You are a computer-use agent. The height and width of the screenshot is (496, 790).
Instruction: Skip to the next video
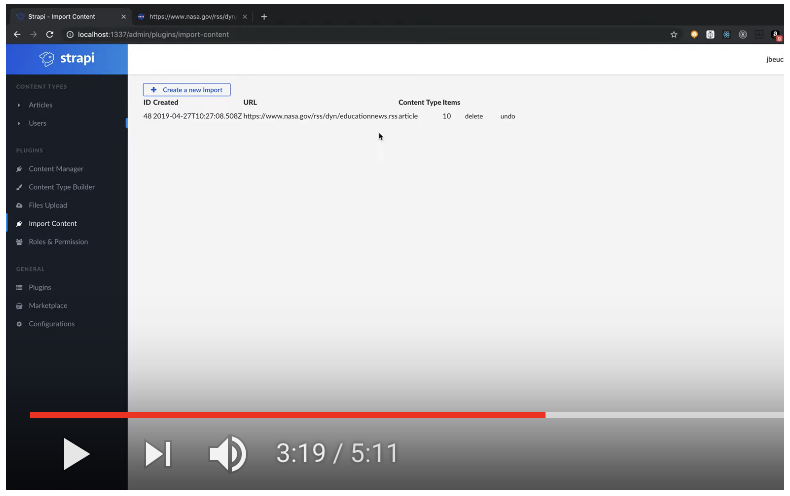tap(158, 454)
